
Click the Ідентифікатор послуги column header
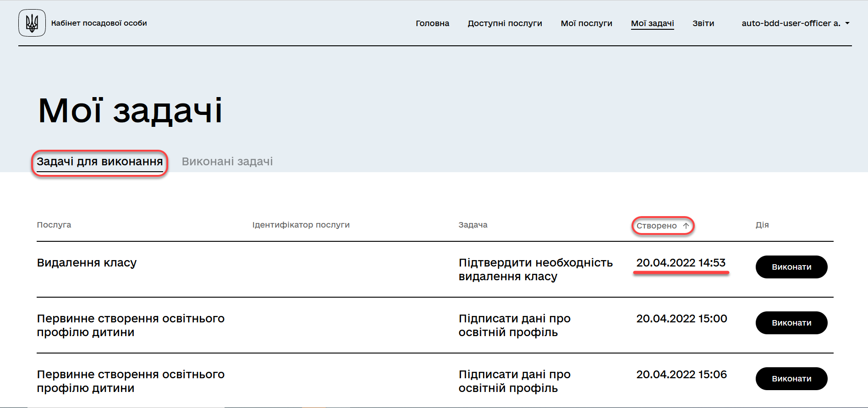[x=301, y=225]
